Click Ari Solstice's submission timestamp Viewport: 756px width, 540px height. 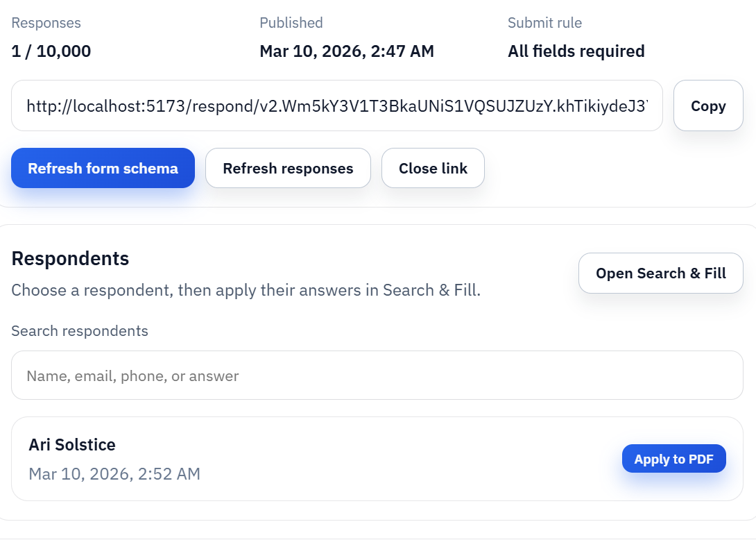114,473
